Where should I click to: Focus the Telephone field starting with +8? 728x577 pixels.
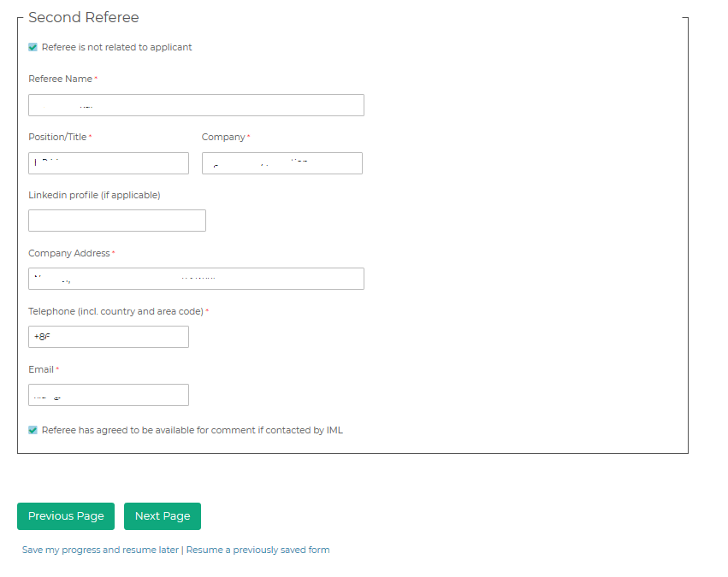tap(109, 337)
